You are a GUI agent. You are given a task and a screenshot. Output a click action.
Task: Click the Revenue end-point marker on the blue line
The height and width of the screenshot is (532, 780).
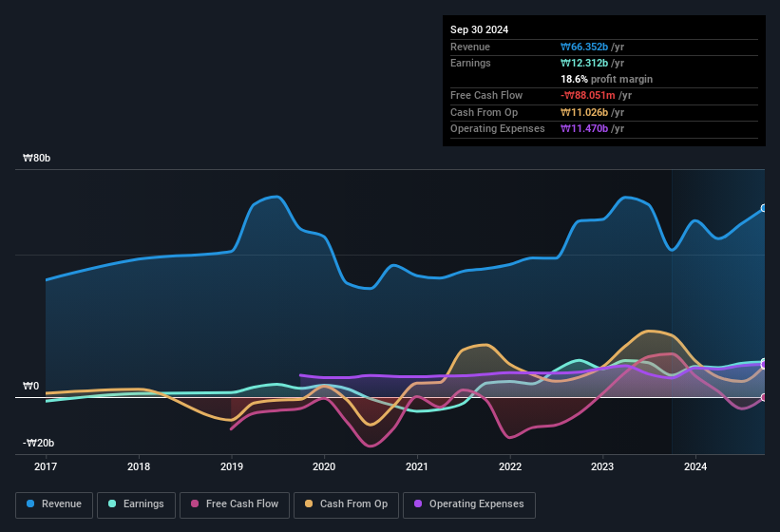764,208
